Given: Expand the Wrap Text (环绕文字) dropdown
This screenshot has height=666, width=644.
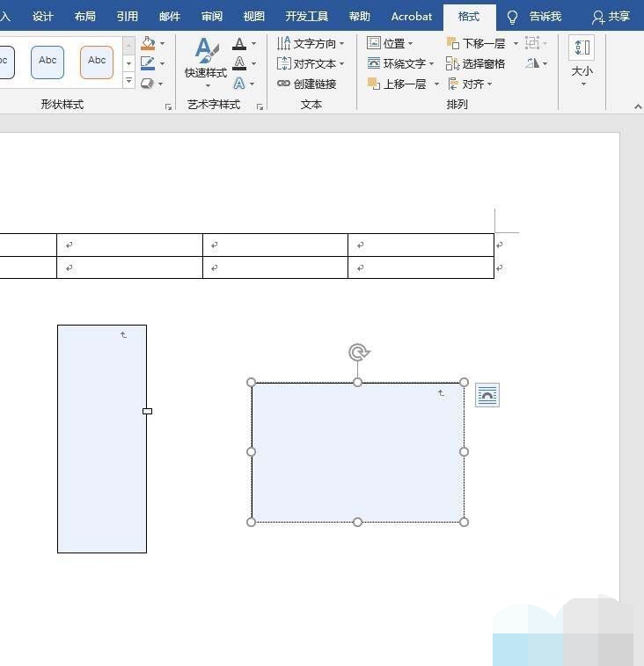Looking at the screenshot, I should tap(400, 63).
